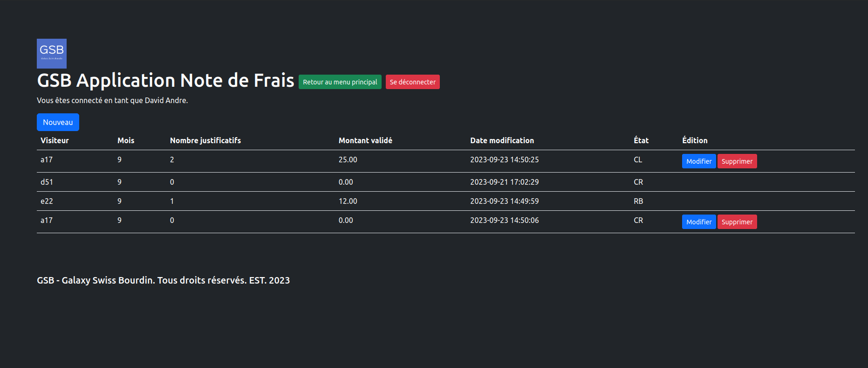Click the amount 25.00
868x368 pixels.
[x=348, y=160]
